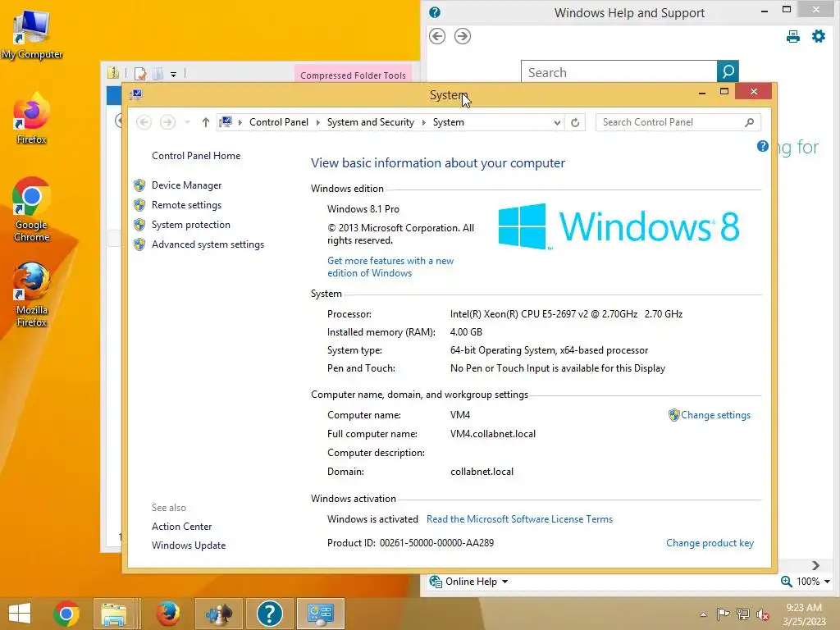Go forward in Windows Help and Support
The image size is (840, 630).
463,36
